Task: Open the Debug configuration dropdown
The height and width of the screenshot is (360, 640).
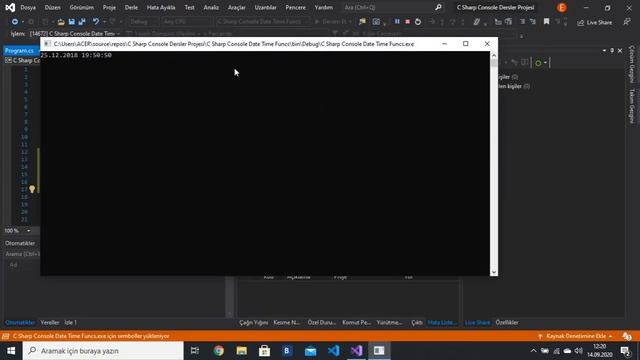Action: click(x=143, y=22)
